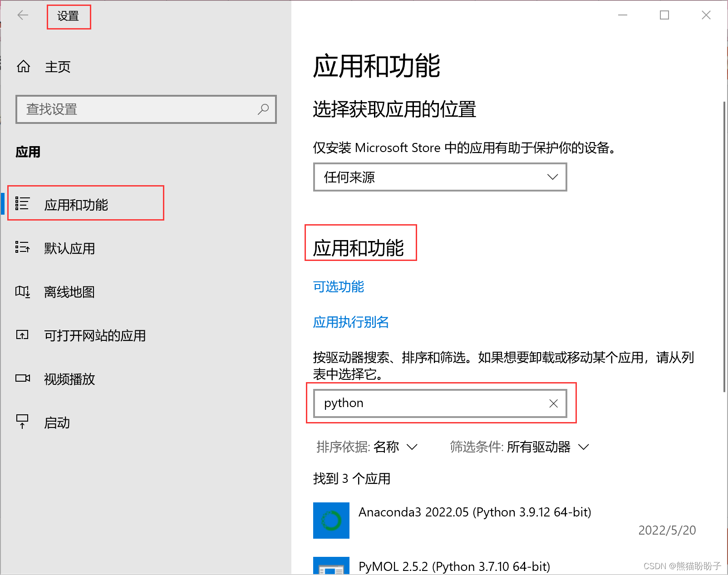Click the 可打开网站的应用 icon
The height and width of the screenshot is (575, 728).
22,335
